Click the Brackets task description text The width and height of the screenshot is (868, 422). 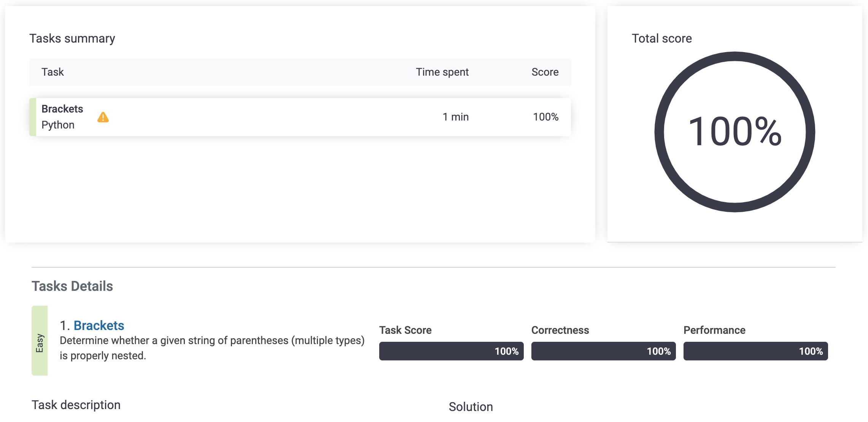[x=212, y=348]
